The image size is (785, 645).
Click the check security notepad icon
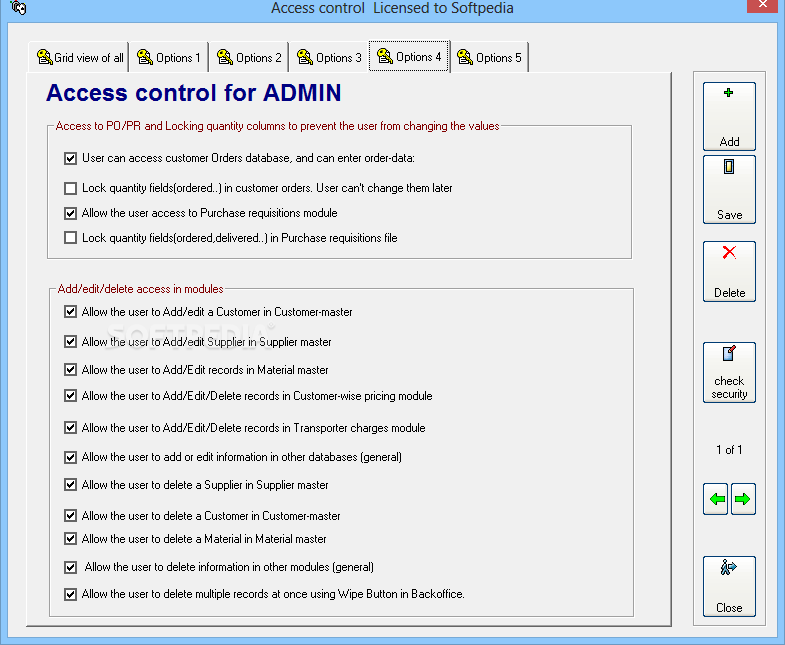click(729, 353)
